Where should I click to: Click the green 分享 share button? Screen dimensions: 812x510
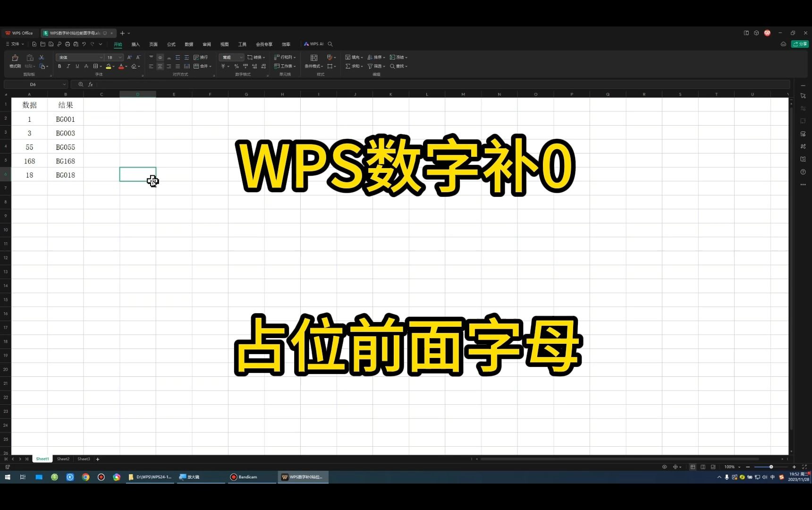pyautogui.click(x=800, y=43)
